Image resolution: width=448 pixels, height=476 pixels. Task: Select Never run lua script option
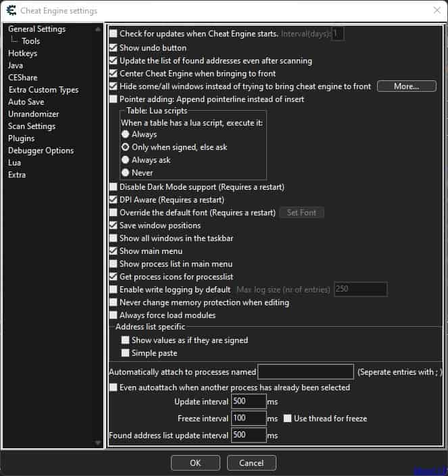coord(125,173)
